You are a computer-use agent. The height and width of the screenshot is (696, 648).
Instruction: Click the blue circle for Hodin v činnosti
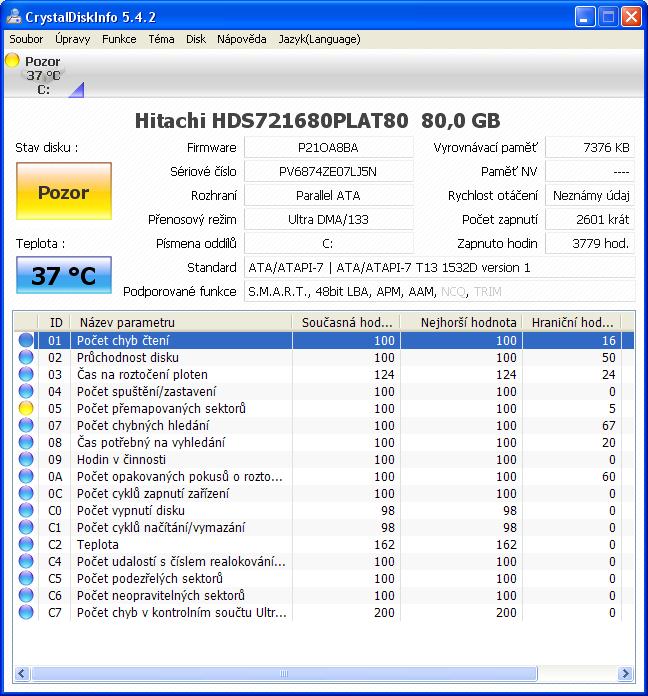click(x=26, y=459)
